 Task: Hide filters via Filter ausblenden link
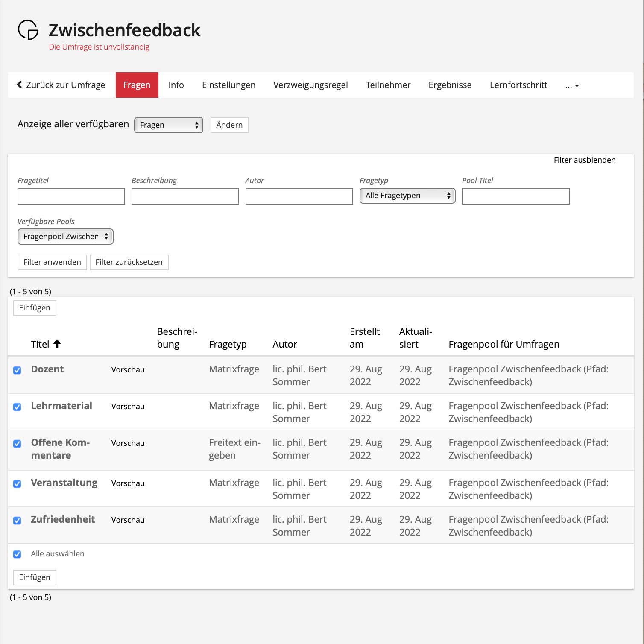[x=584, y=160]
